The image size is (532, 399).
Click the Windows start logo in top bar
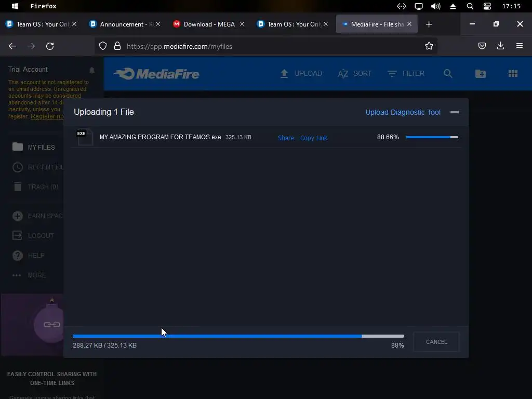tap(15, 6)
